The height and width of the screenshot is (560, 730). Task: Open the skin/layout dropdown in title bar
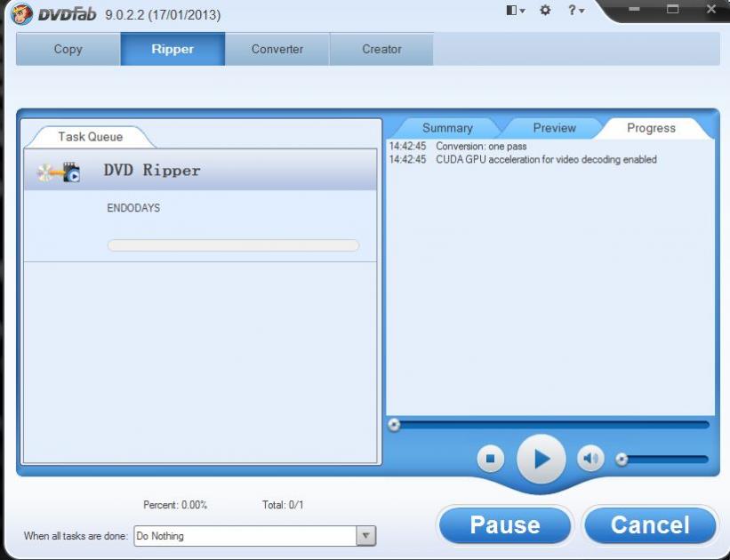(515, 11)
